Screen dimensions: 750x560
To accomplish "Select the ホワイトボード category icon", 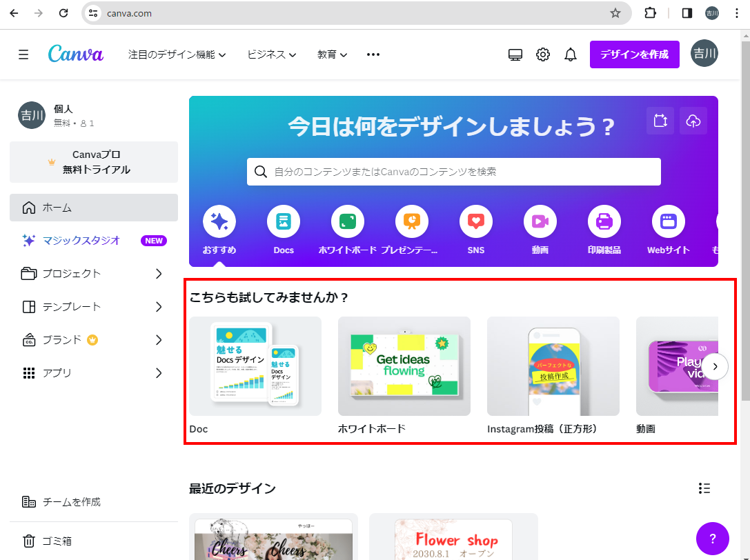I will coord(348,222).
